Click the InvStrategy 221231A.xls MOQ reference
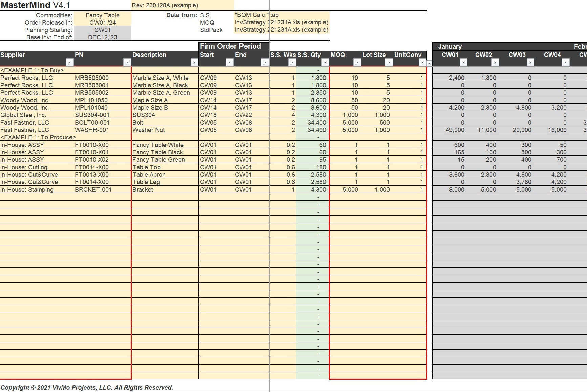This screenshot has height=392, width=587. [x=281, y=23]
